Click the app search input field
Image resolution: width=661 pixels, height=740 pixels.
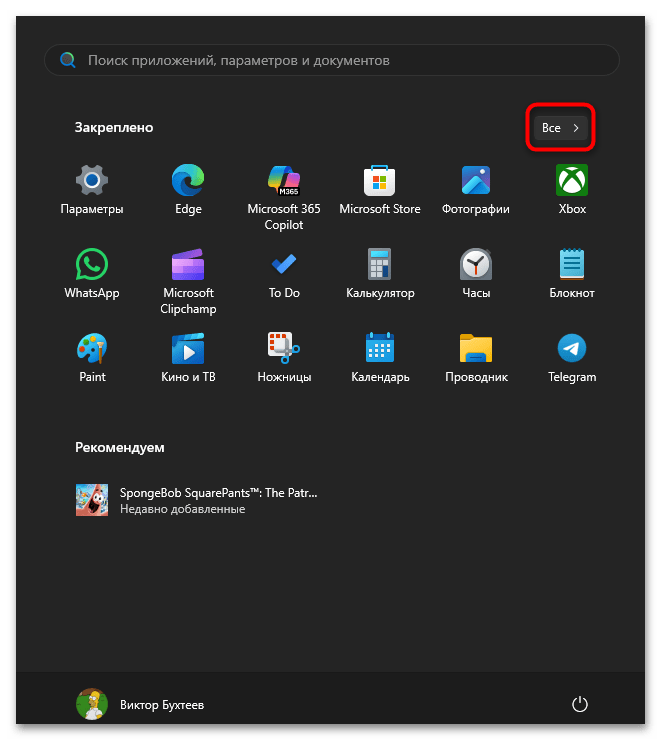[332, 60]
